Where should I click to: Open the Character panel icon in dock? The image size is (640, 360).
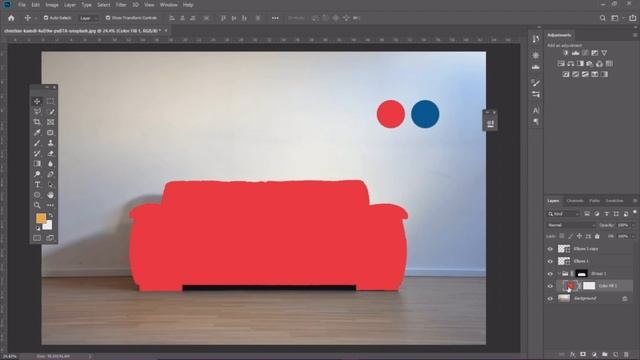(536, 110)
